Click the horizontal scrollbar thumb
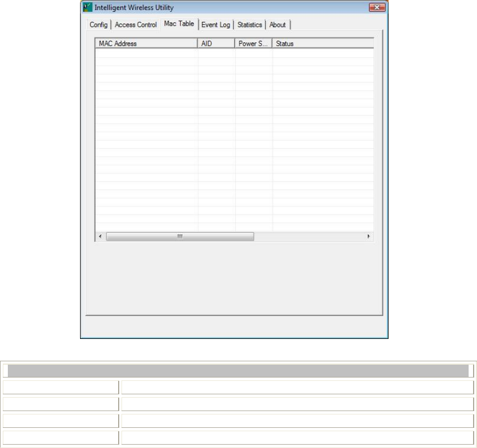Screen dimensions: 477x448 [180, 237]
